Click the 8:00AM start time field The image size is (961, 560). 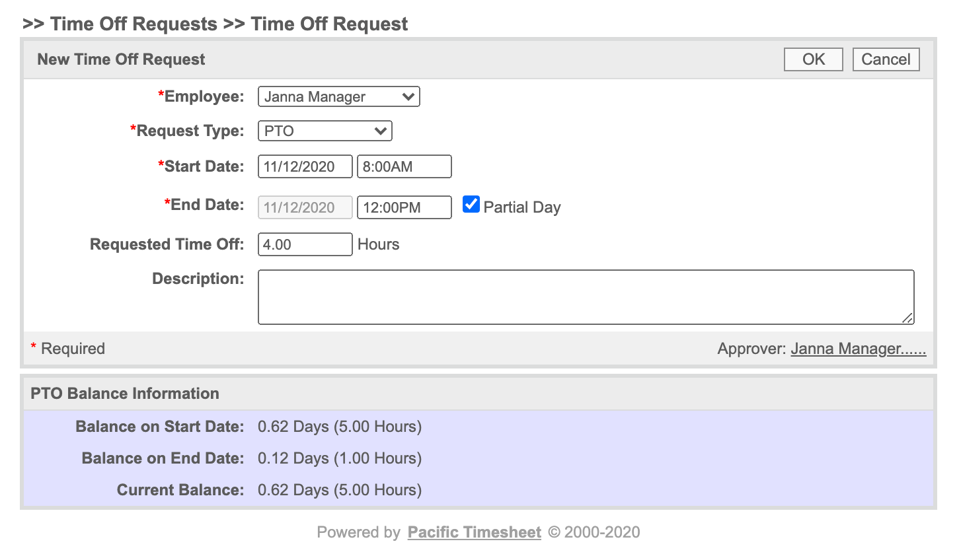click(404, 166)
